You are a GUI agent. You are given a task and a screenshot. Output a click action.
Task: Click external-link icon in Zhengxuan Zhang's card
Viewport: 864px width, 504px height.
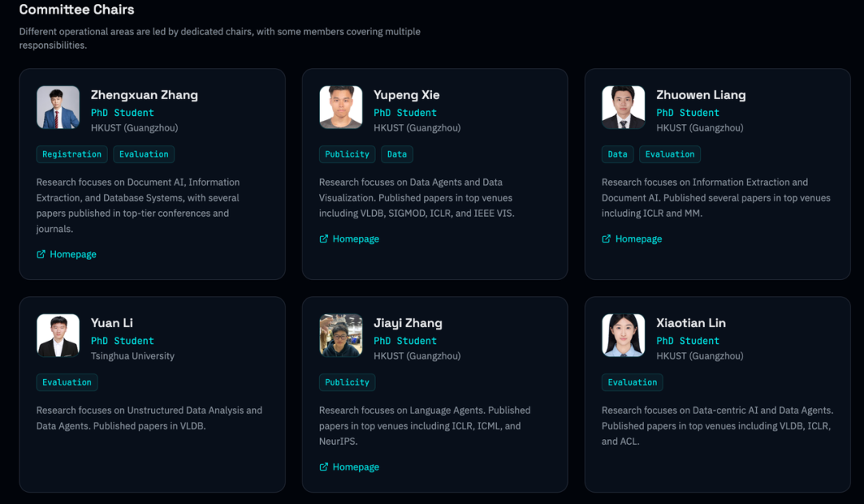coord(41,254)
